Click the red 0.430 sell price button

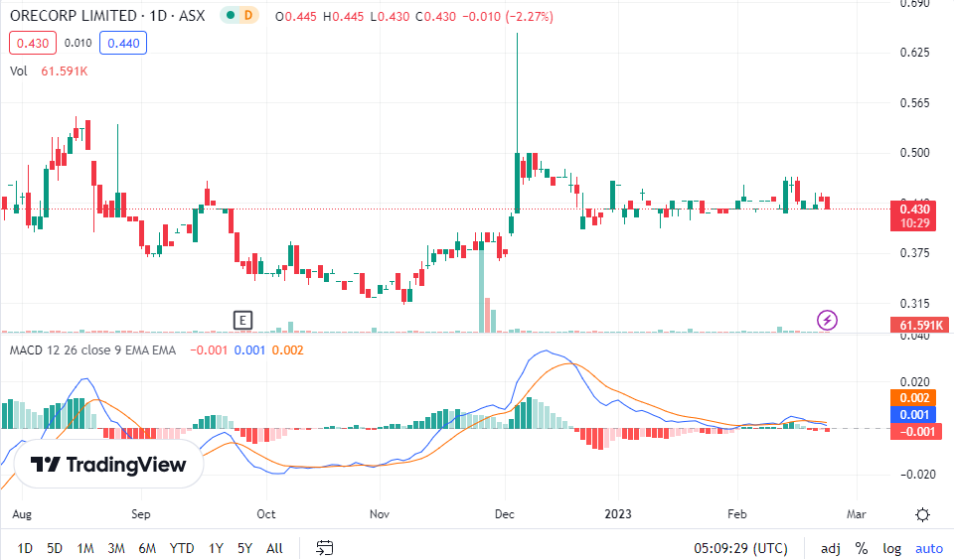[32, 43]
